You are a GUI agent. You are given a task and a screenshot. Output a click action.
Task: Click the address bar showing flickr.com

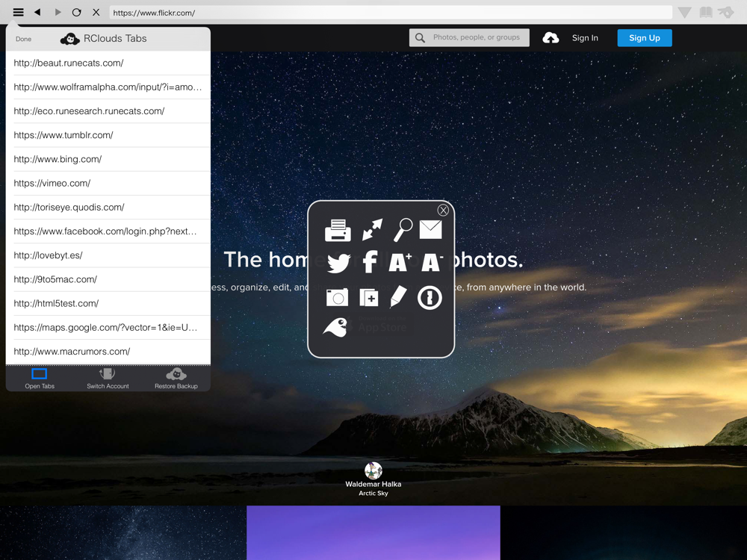[x=391, y=13]
